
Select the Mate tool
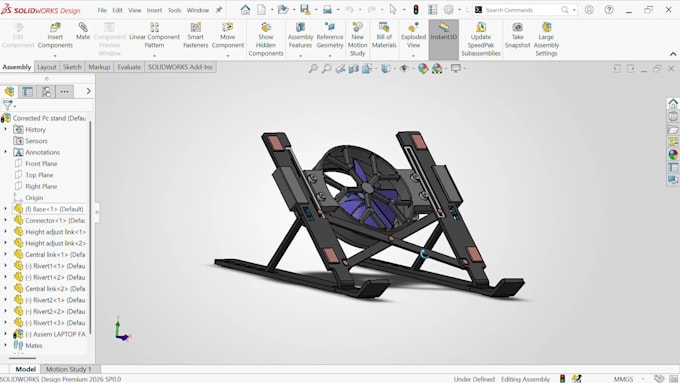point(83,32)
